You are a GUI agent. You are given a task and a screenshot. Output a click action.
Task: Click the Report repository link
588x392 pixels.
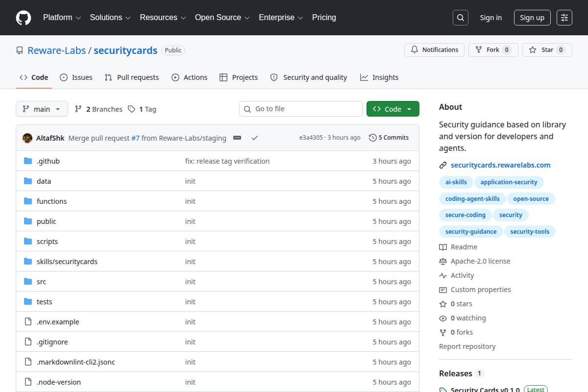click(467, 346)
